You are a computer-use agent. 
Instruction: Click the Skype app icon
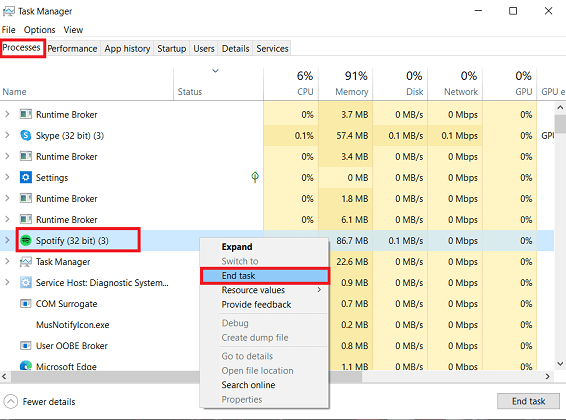click(25, 135)
